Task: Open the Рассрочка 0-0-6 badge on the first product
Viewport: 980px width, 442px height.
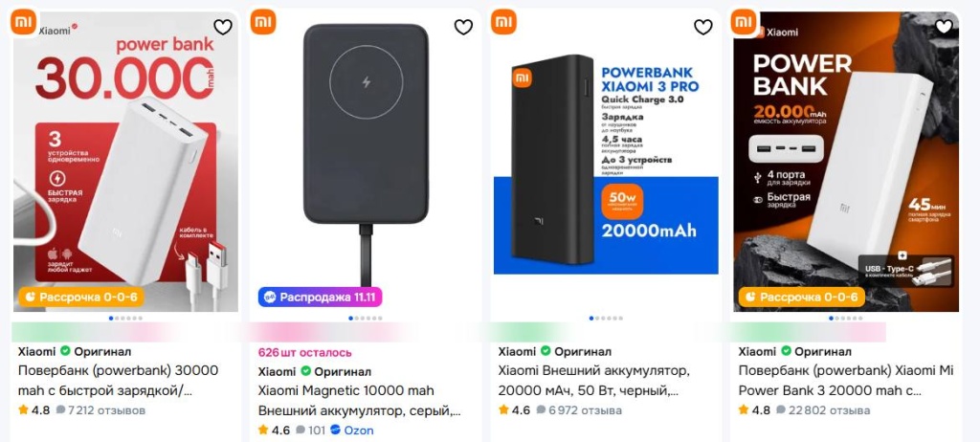Action: click(79, 297)
